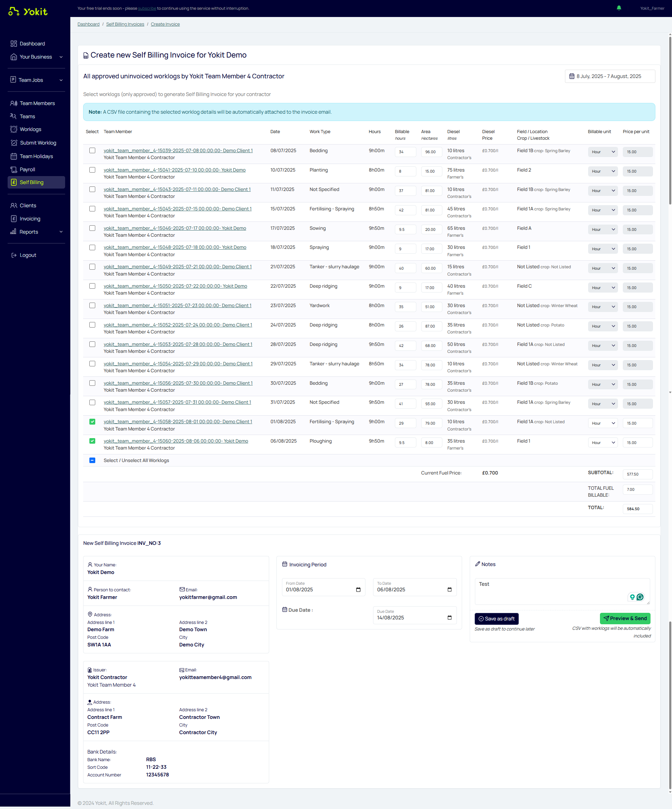Open Billable unit dropdown for Yardwork row
This screenshot has width=672, height=809.
pyautogui.click(x=603, y=307)
